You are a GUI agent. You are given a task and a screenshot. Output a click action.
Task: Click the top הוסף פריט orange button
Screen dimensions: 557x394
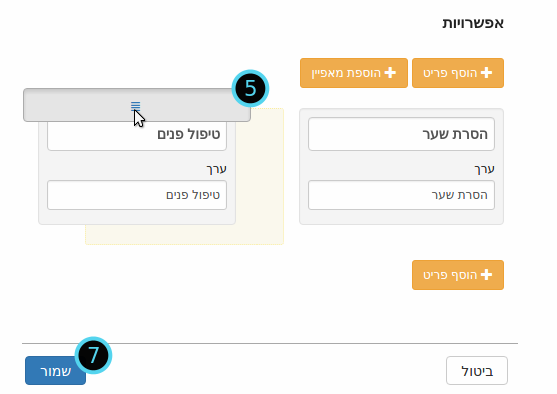[458, 73]
